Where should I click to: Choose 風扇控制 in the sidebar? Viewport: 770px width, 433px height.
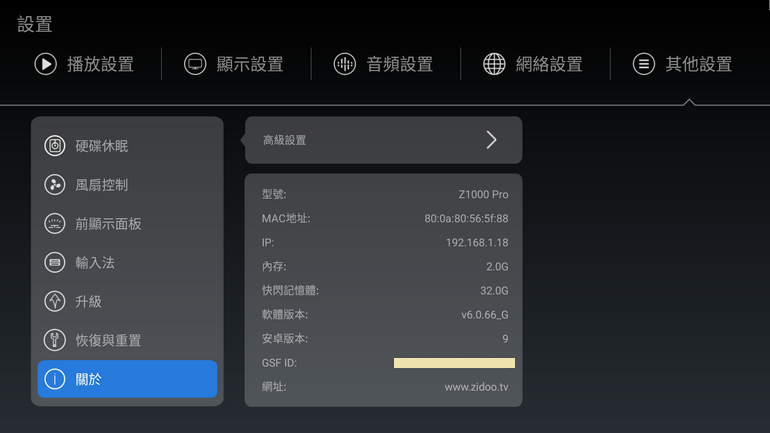pos(127,185)
